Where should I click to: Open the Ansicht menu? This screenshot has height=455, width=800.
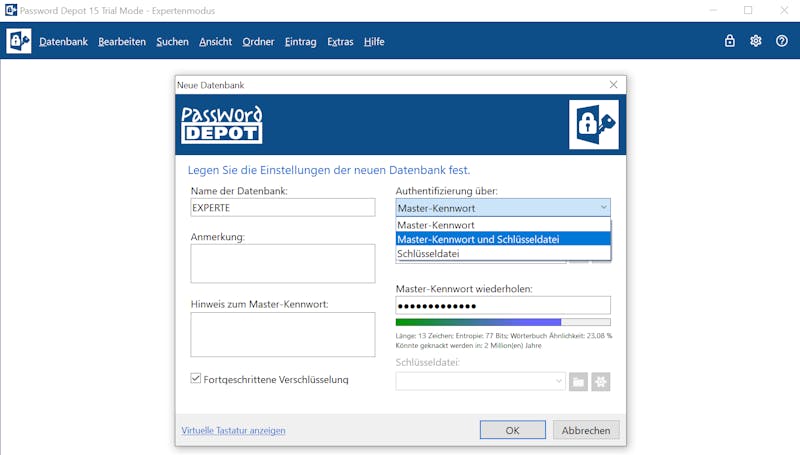coord(215,42)
